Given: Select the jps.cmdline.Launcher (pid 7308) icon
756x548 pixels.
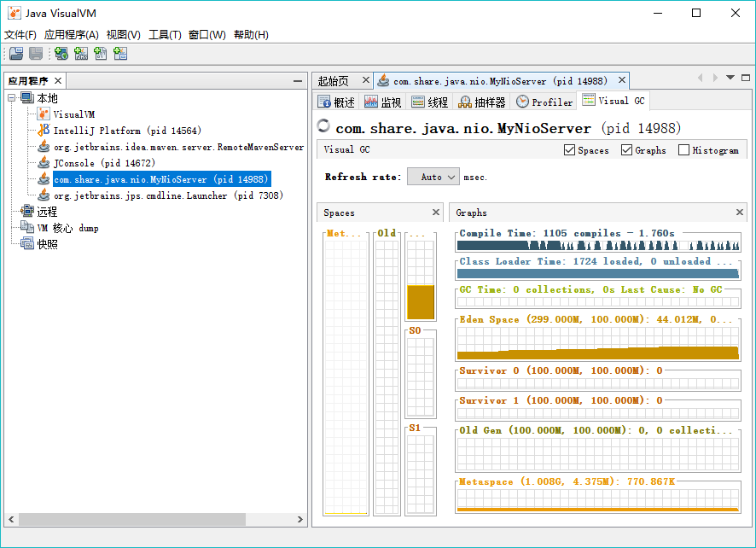Looking at the screenshot, I should (x=44, y=195).
